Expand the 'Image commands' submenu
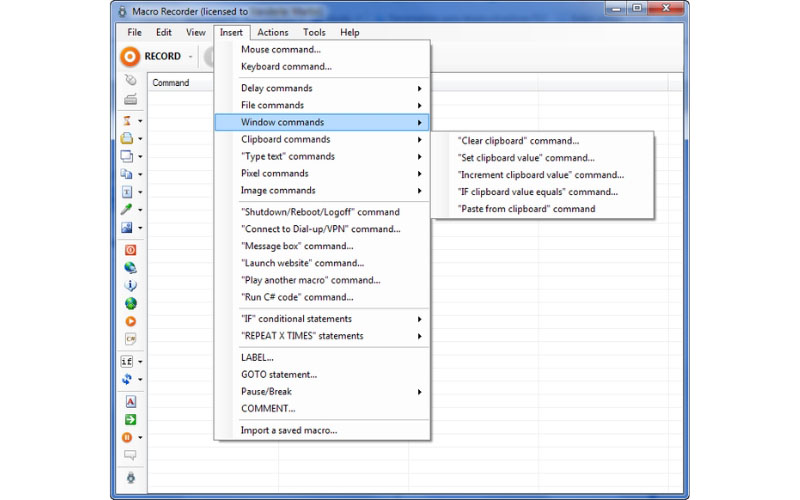 pyautogui.click(x=322, y=190)
